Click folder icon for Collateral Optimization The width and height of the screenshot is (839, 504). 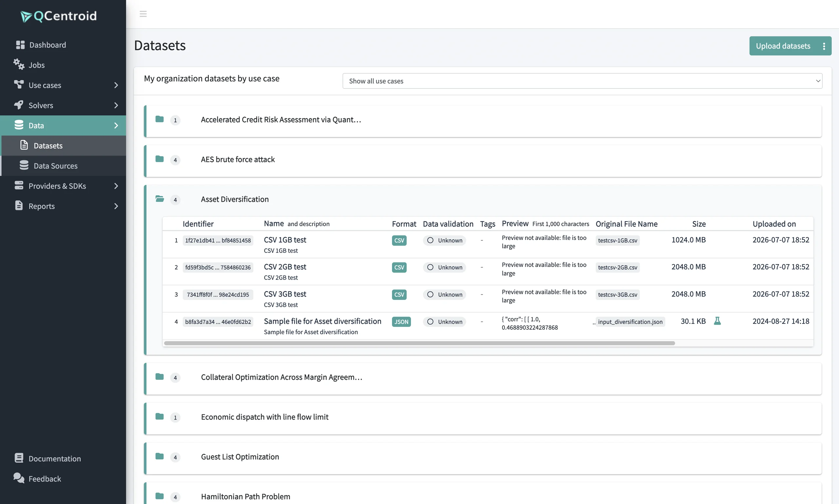pyautogui.click(x=159, y=377)
